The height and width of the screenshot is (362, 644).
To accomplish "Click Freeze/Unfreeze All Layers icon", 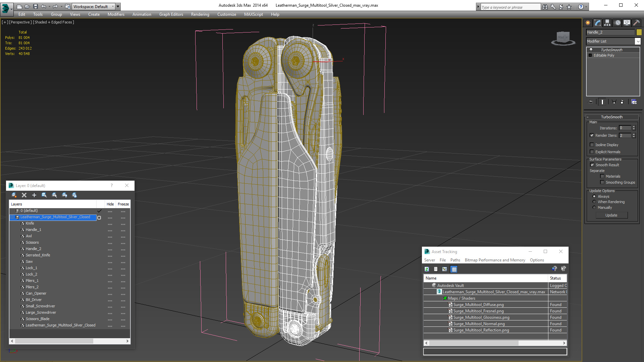I will [x=74, y=195].
